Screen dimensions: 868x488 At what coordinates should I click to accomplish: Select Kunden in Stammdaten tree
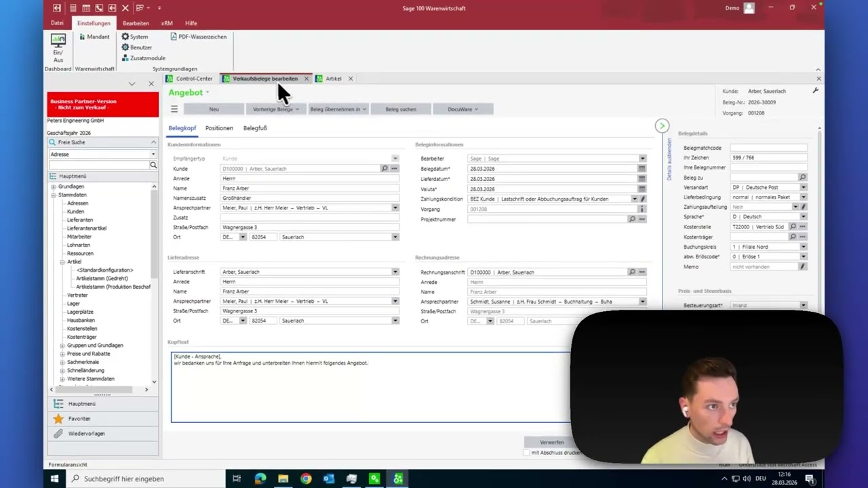(x=75, y=211)
